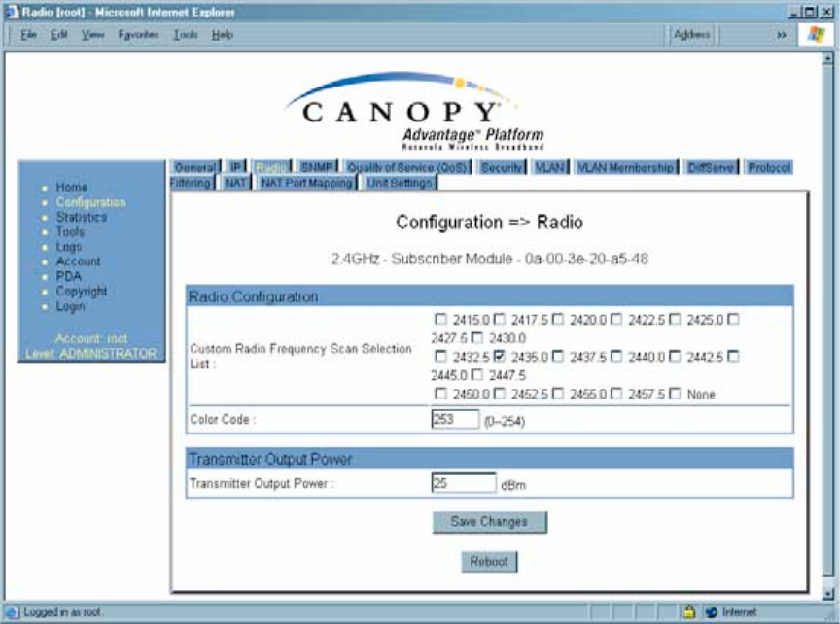
Task: Click the padlock icon in status bar
Action: (689, 611)
